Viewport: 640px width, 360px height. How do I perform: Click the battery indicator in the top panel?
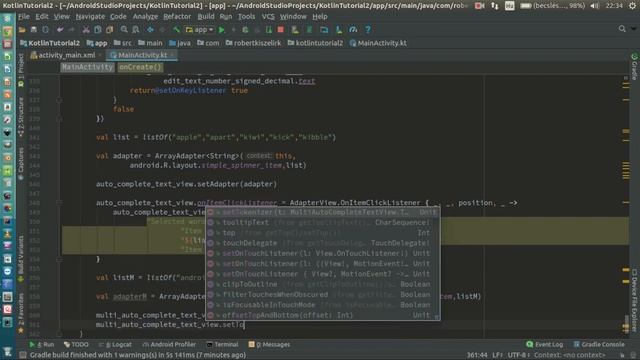tap(552, 6)
